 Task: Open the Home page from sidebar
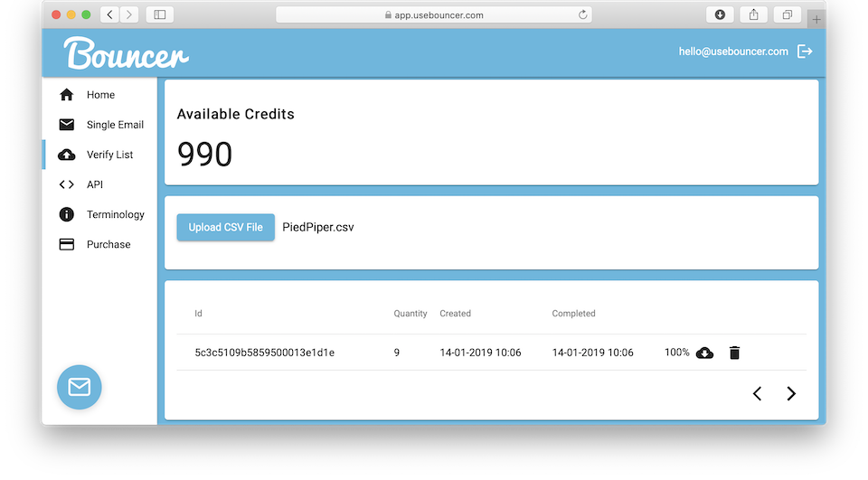click(x=99, y=95)
